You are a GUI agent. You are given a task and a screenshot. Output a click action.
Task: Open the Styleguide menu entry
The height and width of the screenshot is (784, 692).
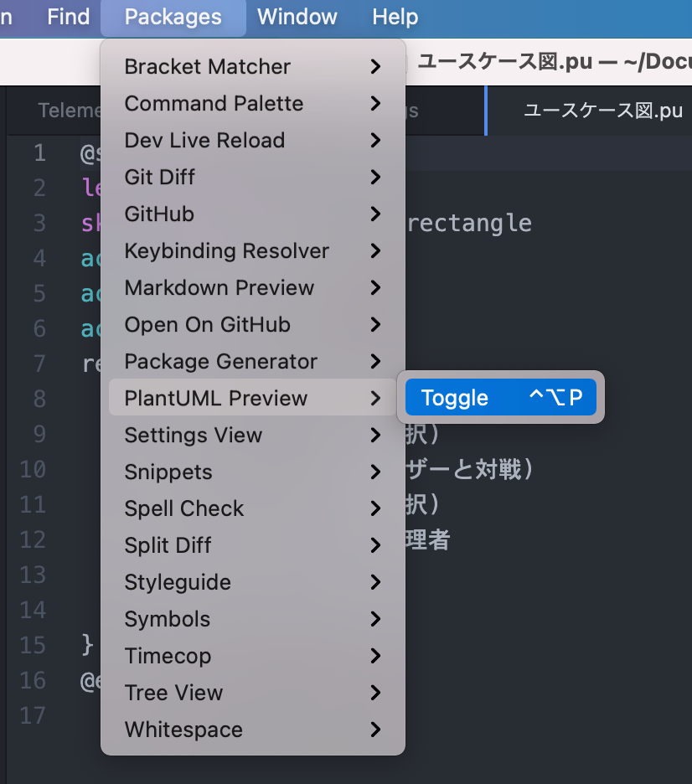[x=176, y=582]
